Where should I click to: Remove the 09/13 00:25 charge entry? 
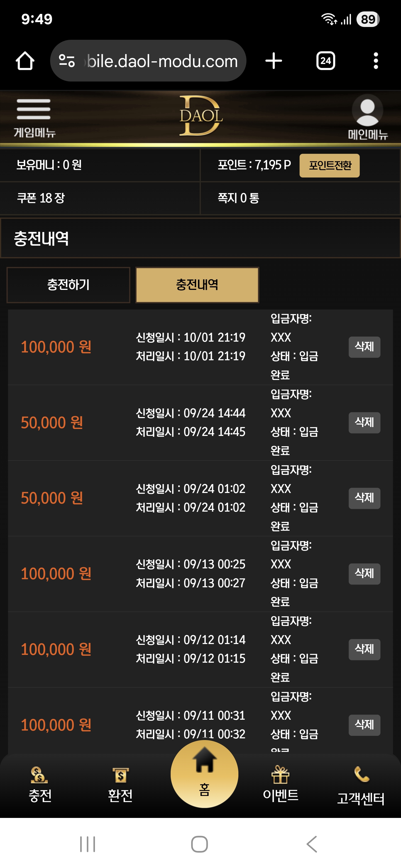(x=364, y=573)
